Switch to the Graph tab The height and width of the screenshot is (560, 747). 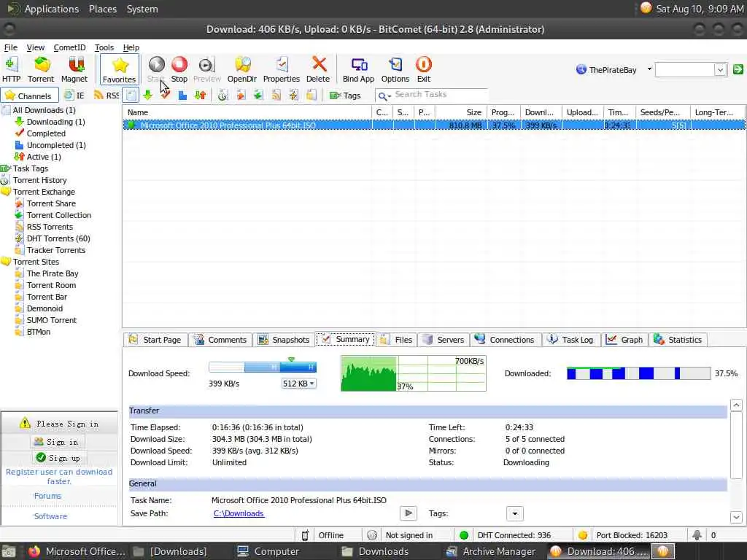pyautogui.click(x=624, y=340)
